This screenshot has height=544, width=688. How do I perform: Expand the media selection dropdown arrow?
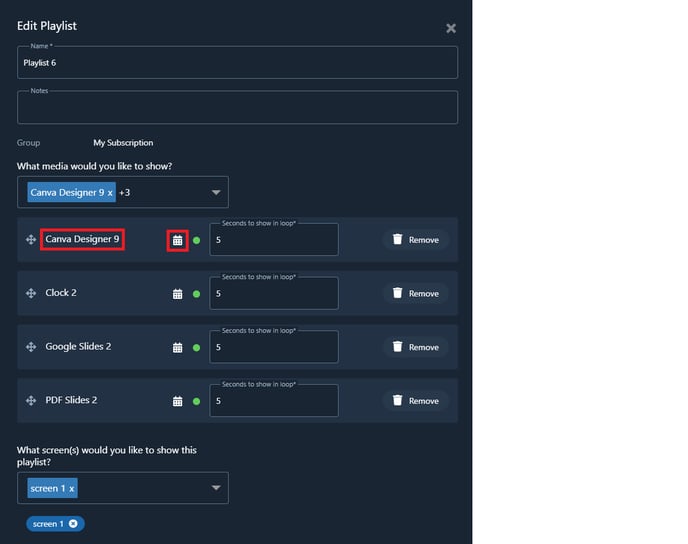coord(216,192)
